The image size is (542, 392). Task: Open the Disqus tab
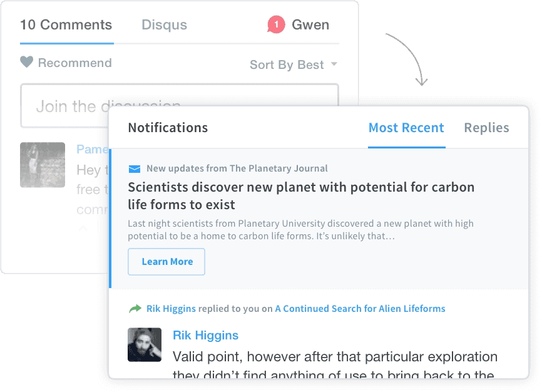[164, 25]
